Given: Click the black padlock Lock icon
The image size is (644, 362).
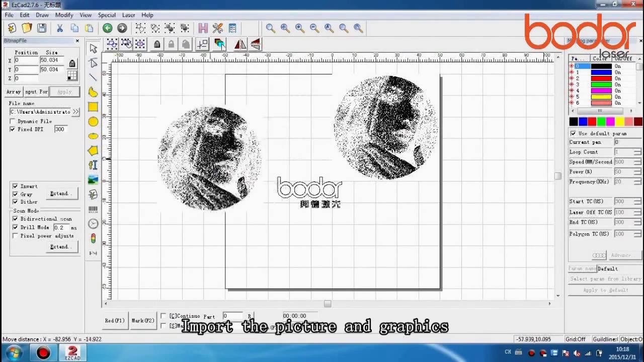Looking at the screenshot, I should pos(157,44).
